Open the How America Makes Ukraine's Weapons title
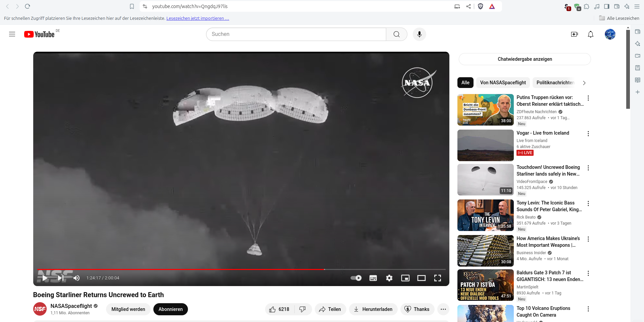Screen dimensions: 644x322 (548, 242)
